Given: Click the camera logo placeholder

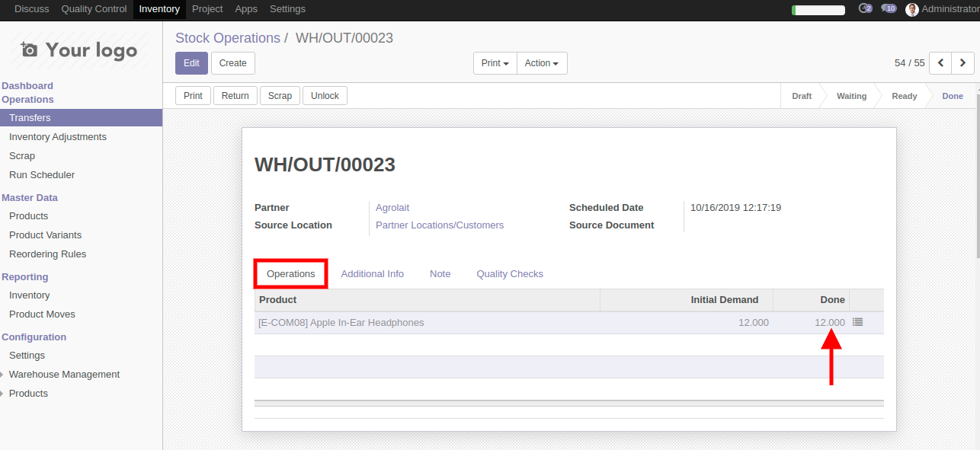Looking at the screenshot, I should point(29,50).
